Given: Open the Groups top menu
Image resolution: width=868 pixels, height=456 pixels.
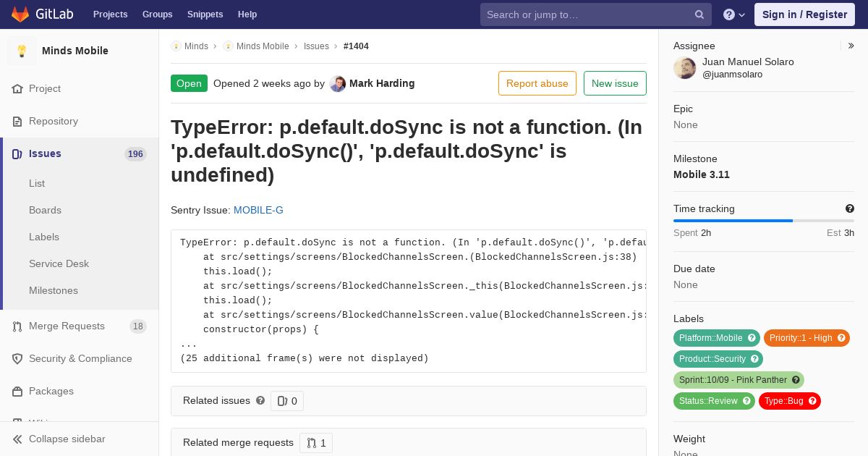Looking at the screenshot, I should (157, 14).
